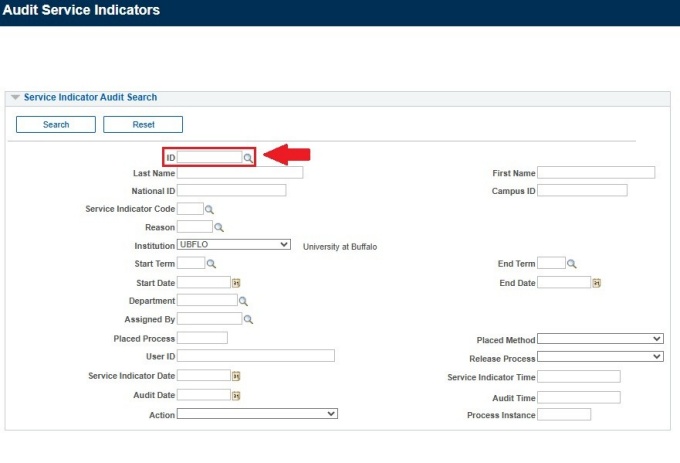Viewport: 680px width, 463px height.
Task: Focus the Process Instance field
Action: coord(564,414)
